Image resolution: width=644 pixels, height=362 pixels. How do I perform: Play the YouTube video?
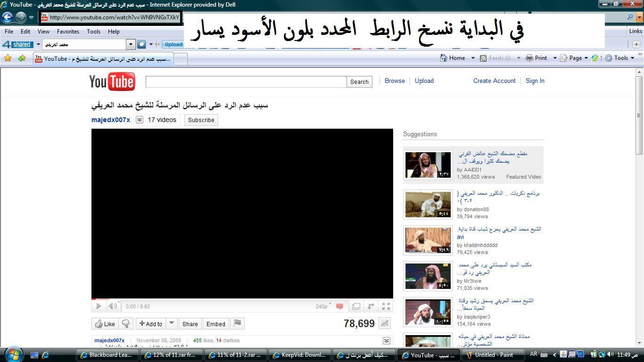tap(99, 306)
